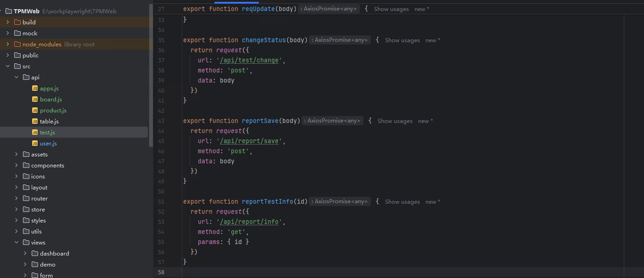Open the '/api/test/change' URL link
The height and width of the screenshot is (278, 644).
249,60
